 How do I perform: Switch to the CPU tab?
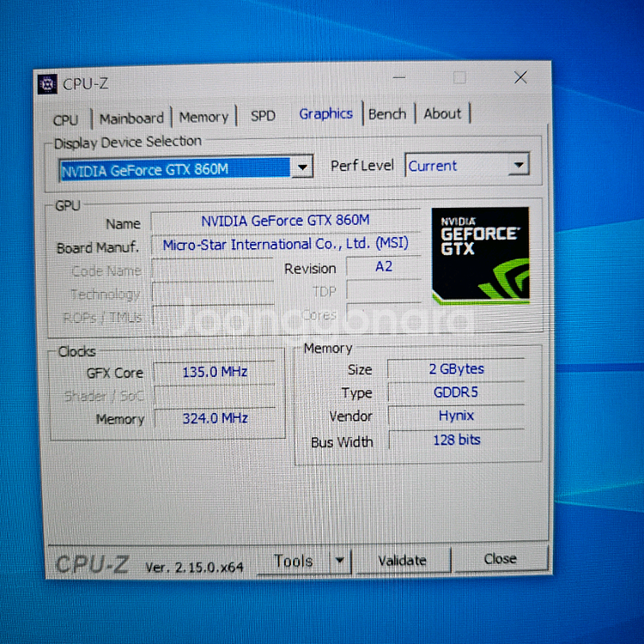pyautogui.click(x=66, y=120)
